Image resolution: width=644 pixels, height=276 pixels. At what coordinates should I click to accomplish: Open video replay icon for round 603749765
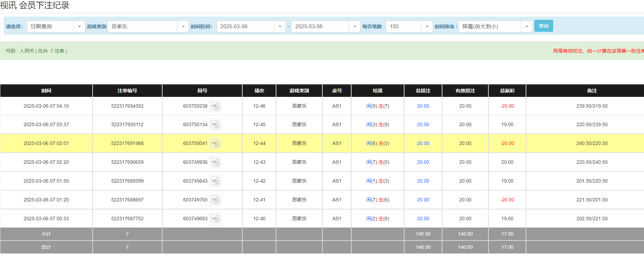tap(215, 200)
